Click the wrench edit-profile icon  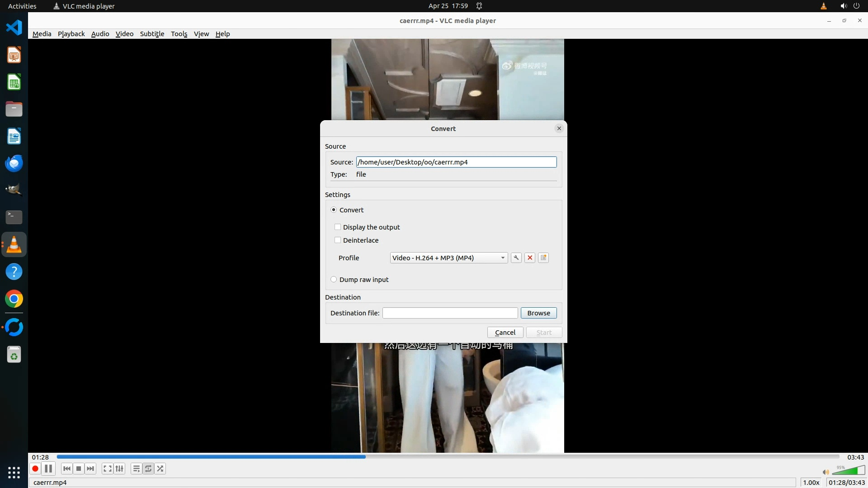click(516, 258)
